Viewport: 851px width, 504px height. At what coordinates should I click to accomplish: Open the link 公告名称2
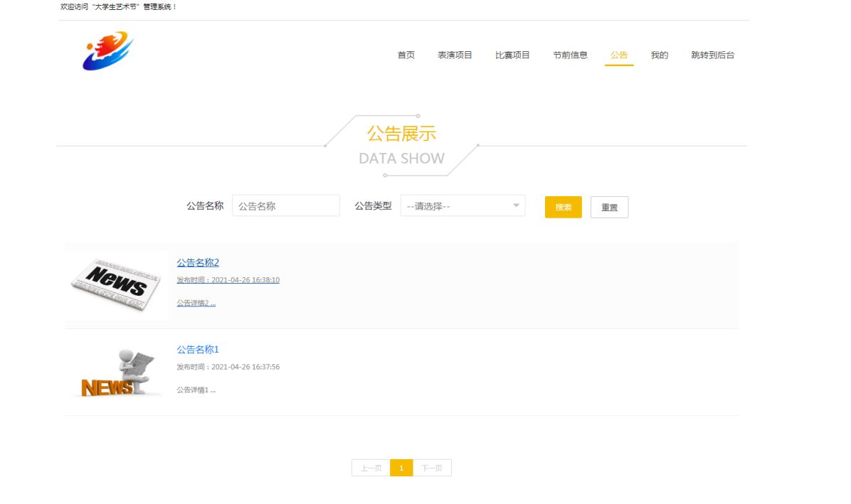[198, 262]
